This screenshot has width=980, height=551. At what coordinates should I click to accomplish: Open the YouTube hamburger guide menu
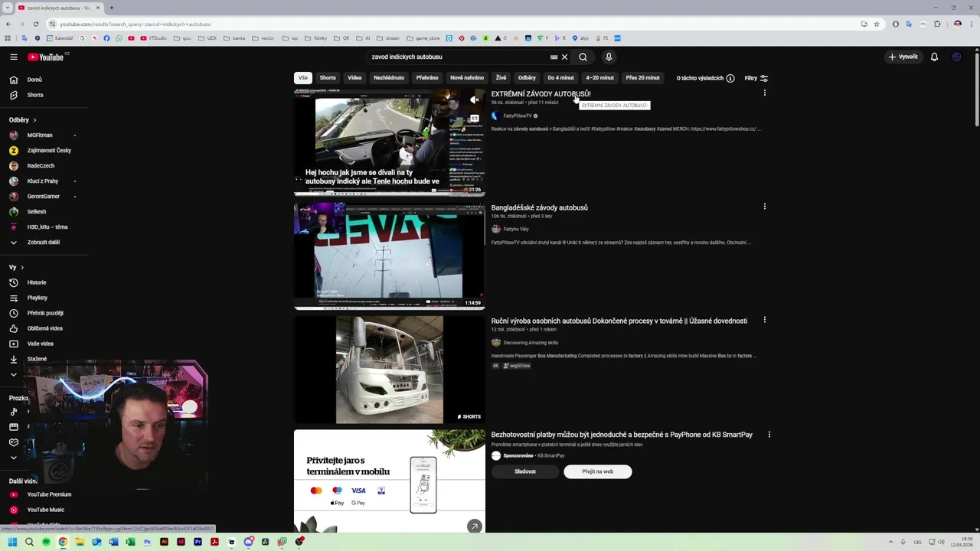[14, 57]
